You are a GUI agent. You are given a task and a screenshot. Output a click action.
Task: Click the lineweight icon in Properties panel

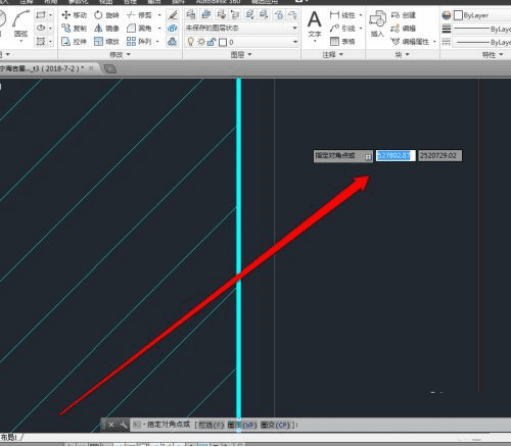coord(446,29)
